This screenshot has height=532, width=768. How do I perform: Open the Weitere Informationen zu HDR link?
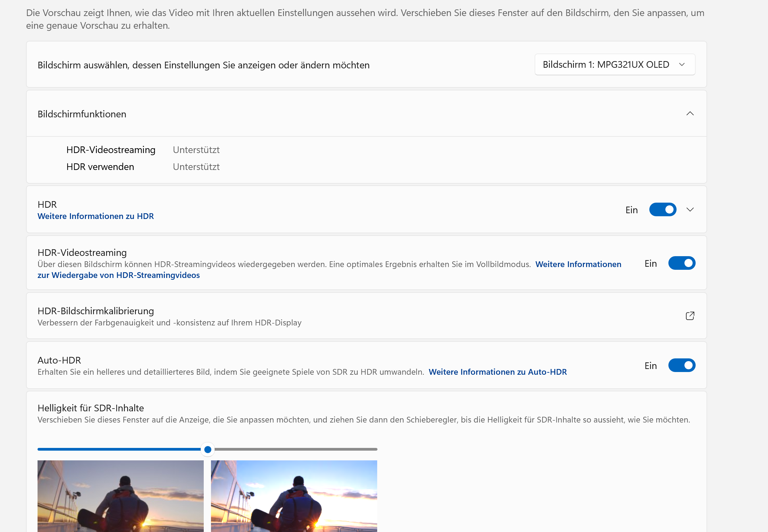[x=95, y=216]
